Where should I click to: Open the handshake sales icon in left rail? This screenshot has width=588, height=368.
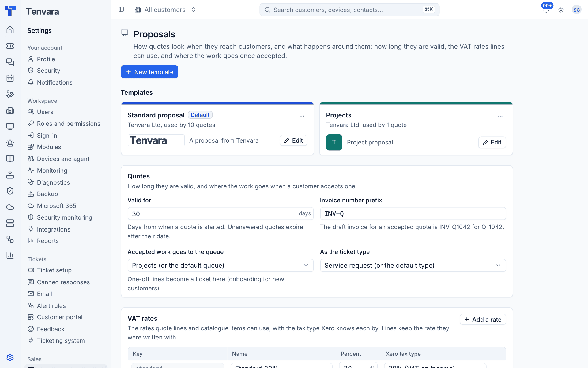(10, 94)
